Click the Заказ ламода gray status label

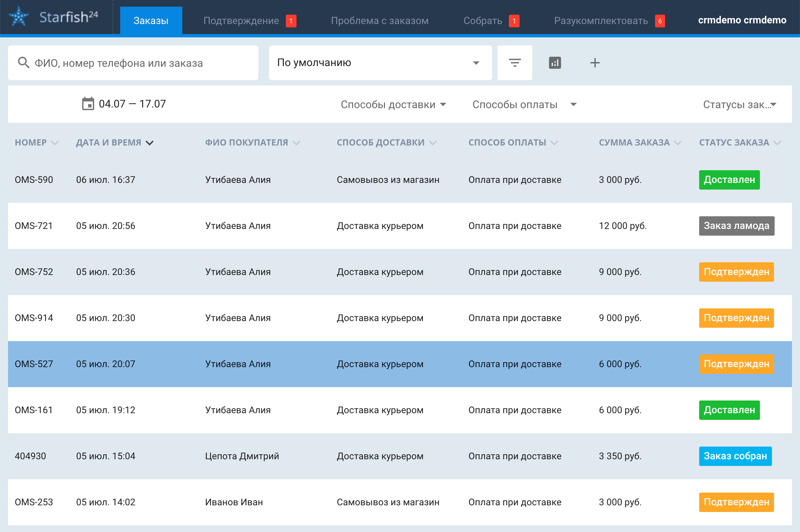point(736,226)
